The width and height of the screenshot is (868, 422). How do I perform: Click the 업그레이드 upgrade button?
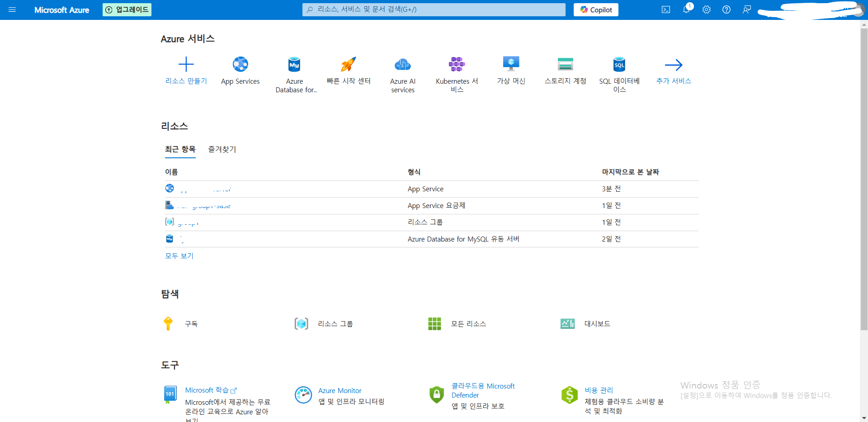tap(127, 9)
